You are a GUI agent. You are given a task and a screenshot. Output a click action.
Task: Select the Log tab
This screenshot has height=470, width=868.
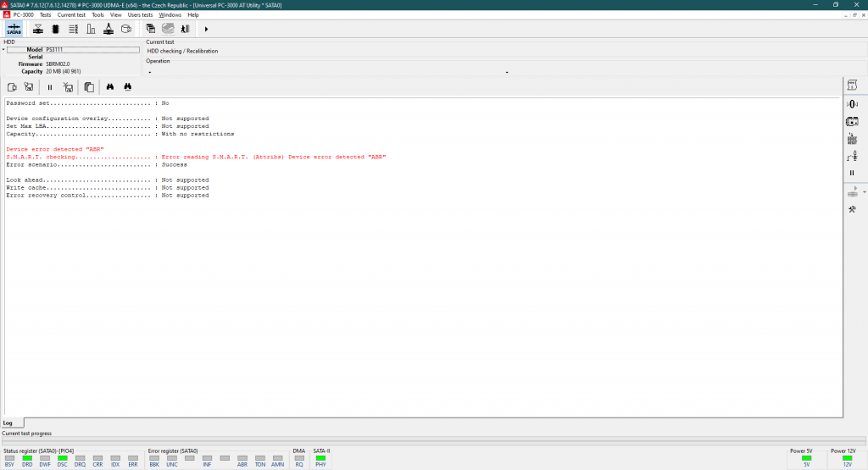click(8, 422)
